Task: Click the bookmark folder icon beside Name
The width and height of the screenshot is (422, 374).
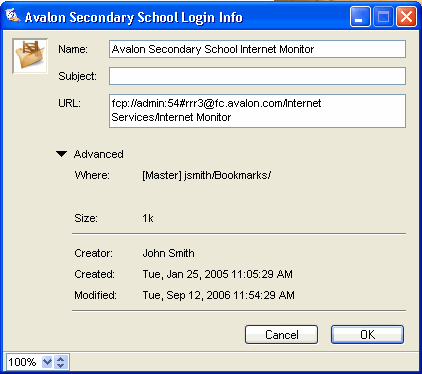Action: (x=30, y=56)
